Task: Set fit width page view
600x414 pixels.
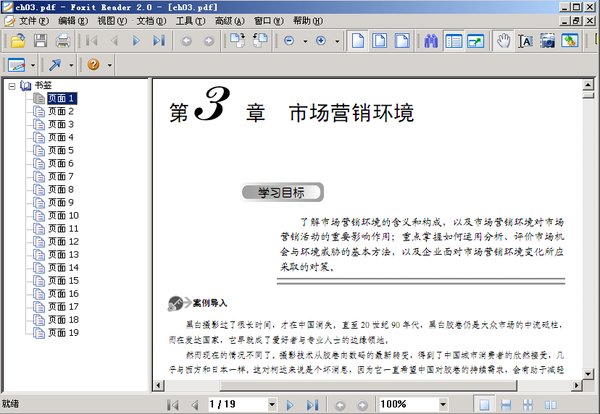Action: coord(402,41)
